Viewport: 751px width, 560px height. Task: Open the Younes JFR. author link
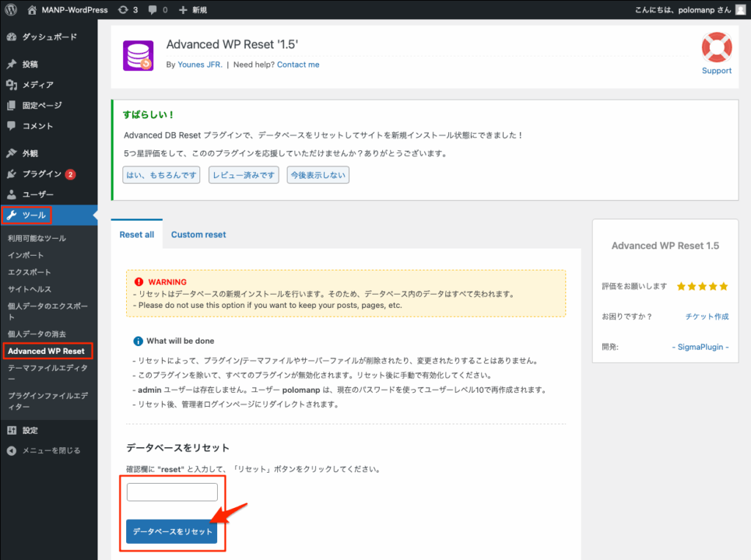tap(199, 65)
